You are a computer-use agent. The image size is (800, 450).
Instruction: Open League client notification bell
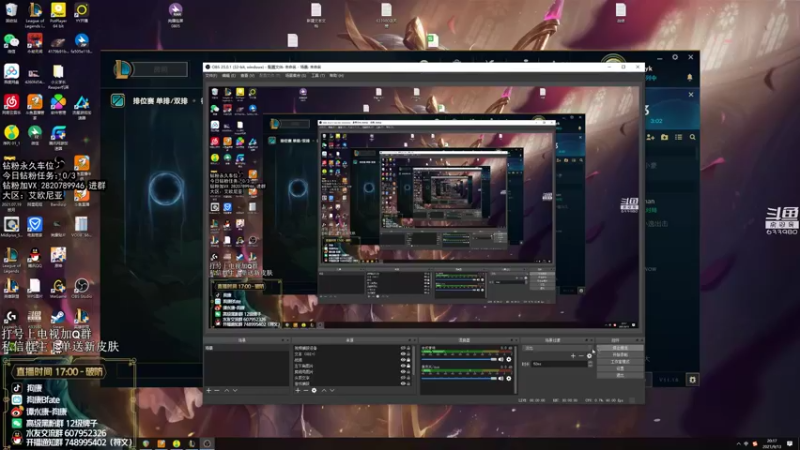click(x=689, y=77)
